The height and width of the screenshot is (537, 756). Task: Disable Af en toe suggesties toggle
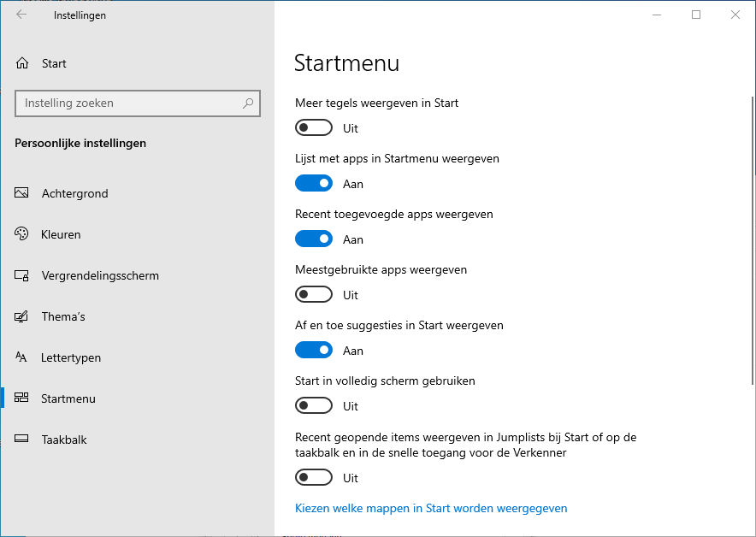313,351
